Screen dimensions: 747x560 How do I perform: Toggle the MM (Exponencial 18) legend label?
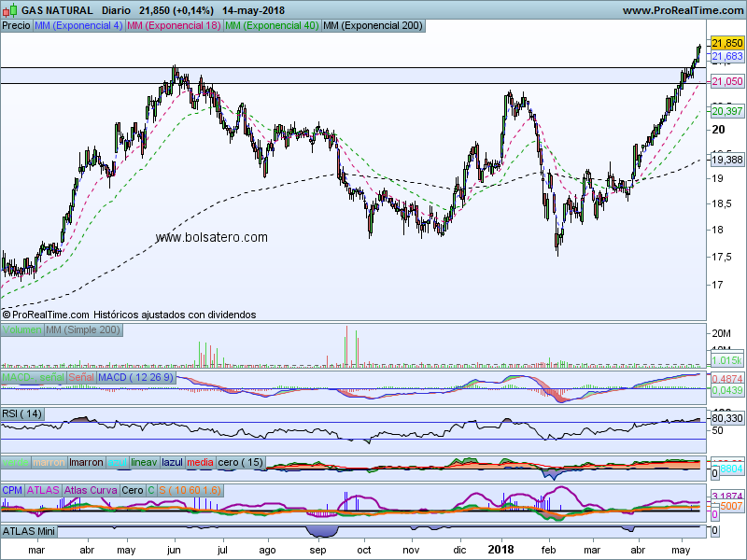click(174, 26)
